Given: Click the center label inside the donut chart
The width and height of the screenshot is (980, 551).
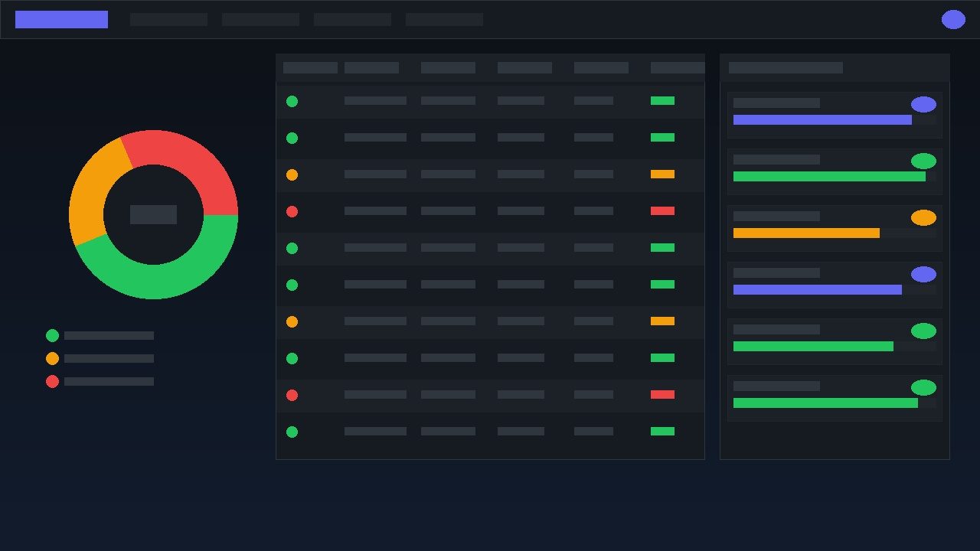Looking at the screenshot, I should 153,214.
